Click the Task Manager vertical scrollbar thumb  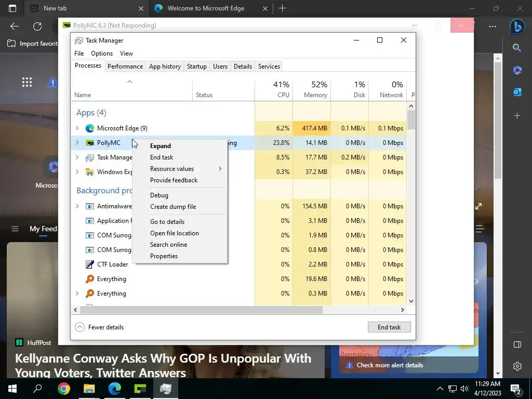coord(411,120)
